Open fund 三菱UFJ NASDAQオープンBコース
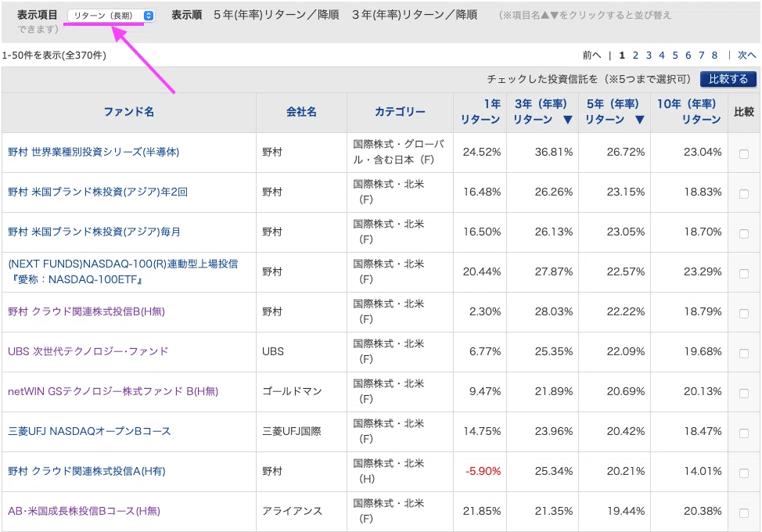 point(89,431)
